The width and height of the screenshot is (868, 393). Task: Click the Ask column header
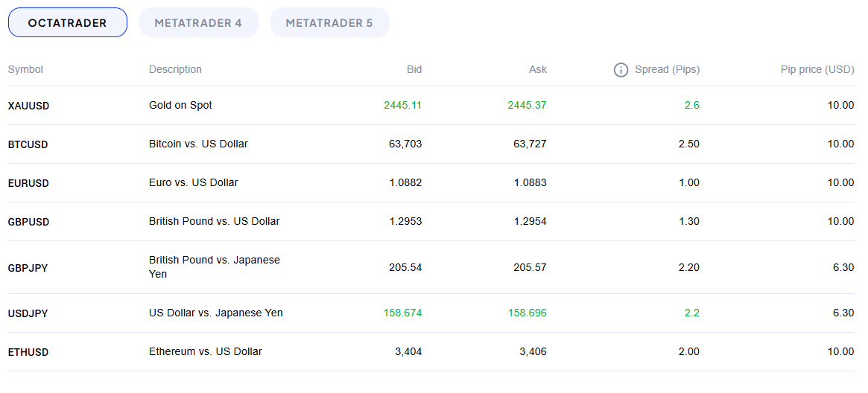point(537,70)
